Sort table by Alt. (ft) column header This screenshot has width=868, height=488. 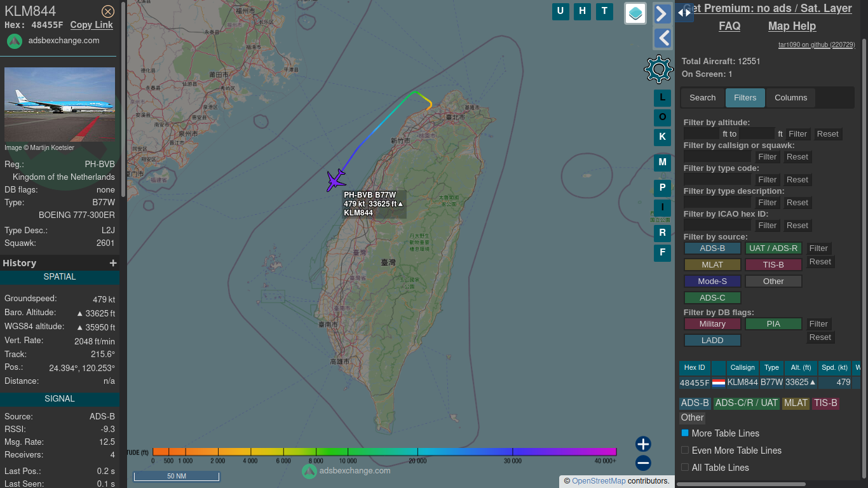[x=801, y=368]
